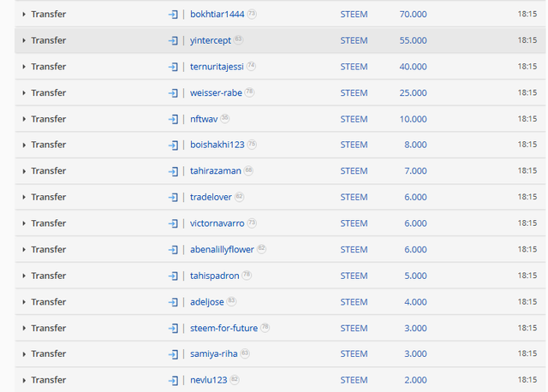Open the tahispadron account link
Screen dimensions: 548x392
(x=215, y=276)
